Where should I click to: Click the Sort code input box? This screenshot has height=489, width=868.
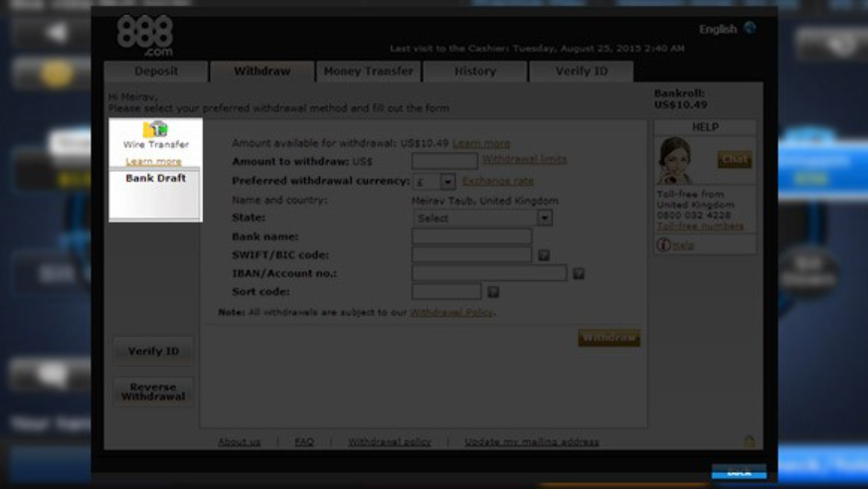click(x=446, y=291)
